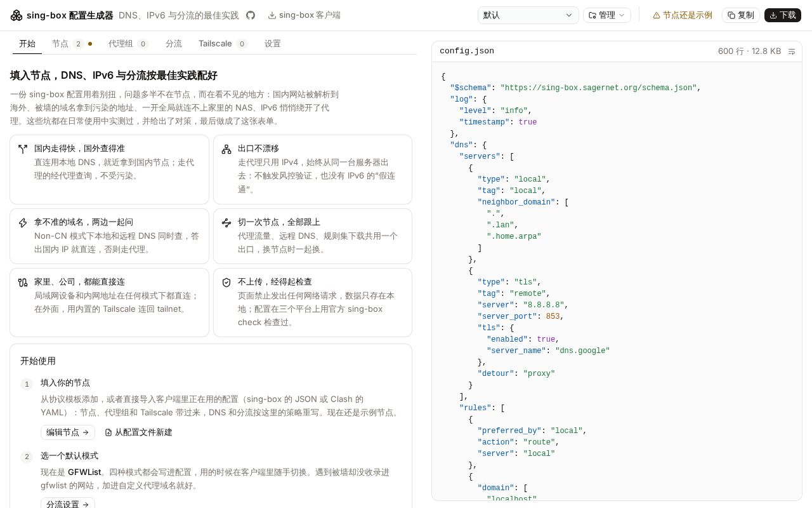This screenshot has width=812, height=508.
Task: Open 分流设置 button
Action: pyautogui.click(x=68, y=504)
